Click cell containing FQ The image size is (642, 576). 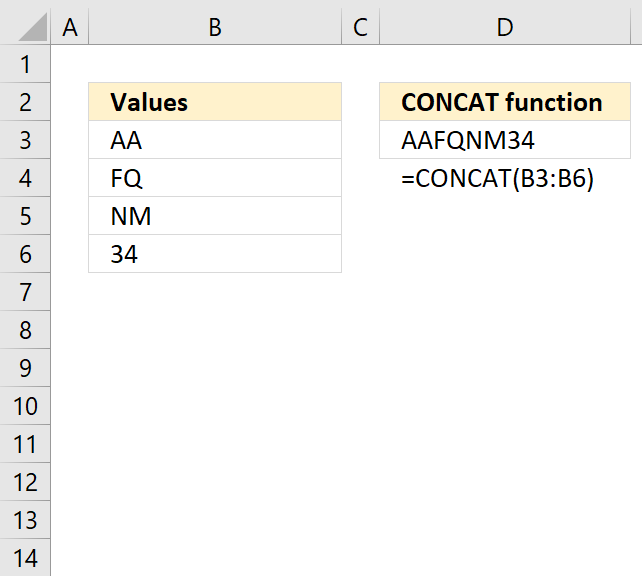tap(215, 178)
